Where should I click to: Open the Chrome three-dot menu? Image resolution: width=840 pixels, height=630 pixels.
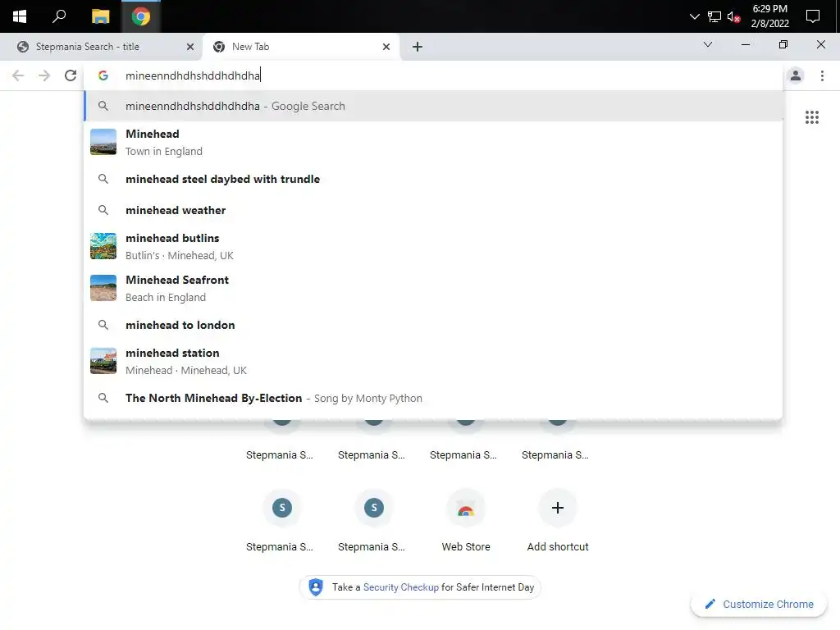[x=822, y=75]
